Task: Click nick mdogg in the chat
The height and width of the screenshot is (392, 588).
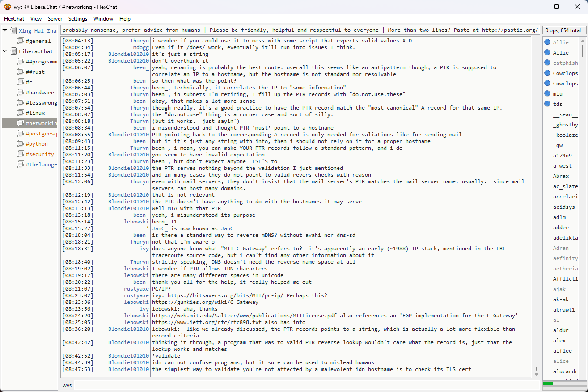Action: (x=141, y=47)
